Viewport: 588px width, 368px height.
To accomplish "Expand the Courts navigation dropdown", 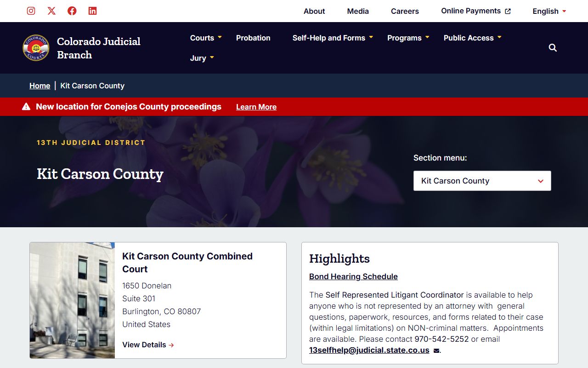I will tap(206, 38).
